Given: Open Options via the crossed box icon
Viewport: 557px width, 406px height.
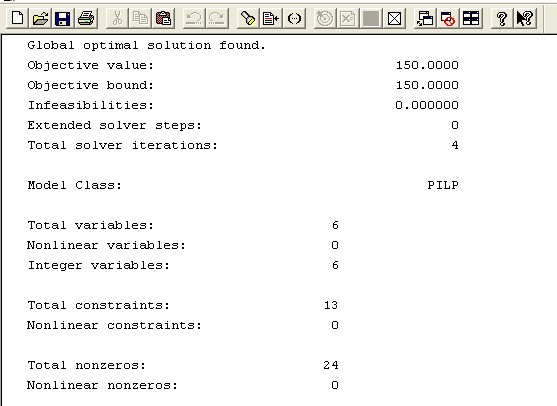Looking at the screenshot, I should click(x=394, y=18).
